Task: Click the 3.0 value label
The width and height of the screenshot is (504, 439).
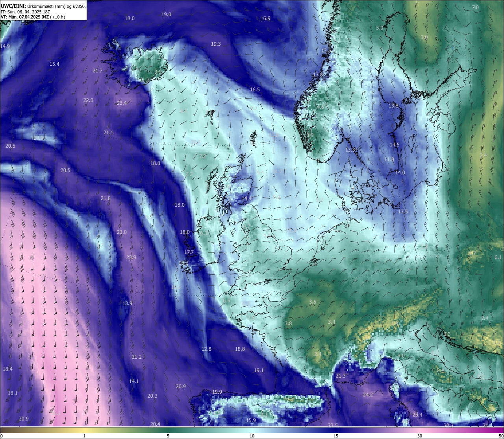Action: [x=424, y=37]
